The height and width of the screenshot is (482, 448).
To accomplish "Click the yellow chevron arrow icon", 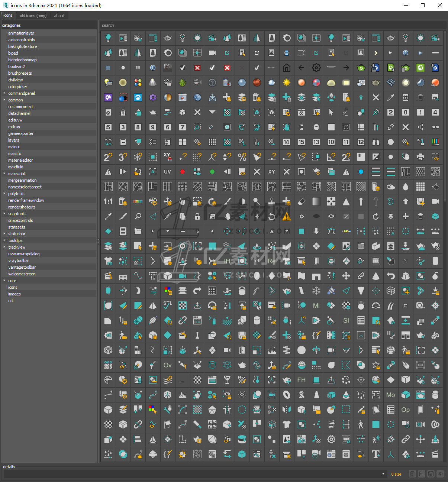I will point(376,53).
